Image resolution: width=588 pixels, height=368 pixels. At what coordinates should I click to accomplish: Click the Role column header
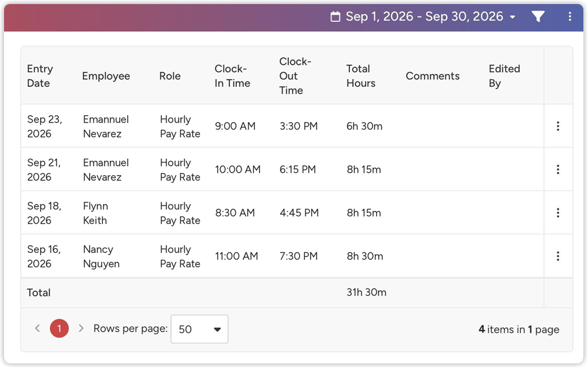pos(170,76)
